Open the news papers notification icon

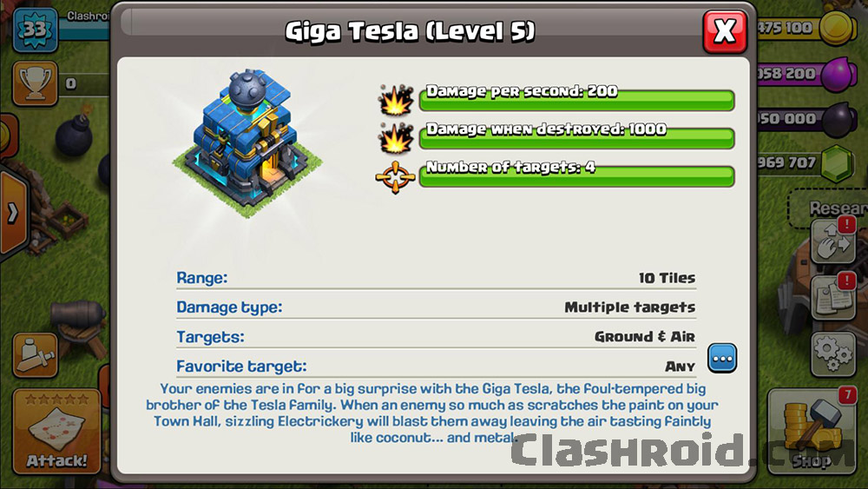coord(833,297)
